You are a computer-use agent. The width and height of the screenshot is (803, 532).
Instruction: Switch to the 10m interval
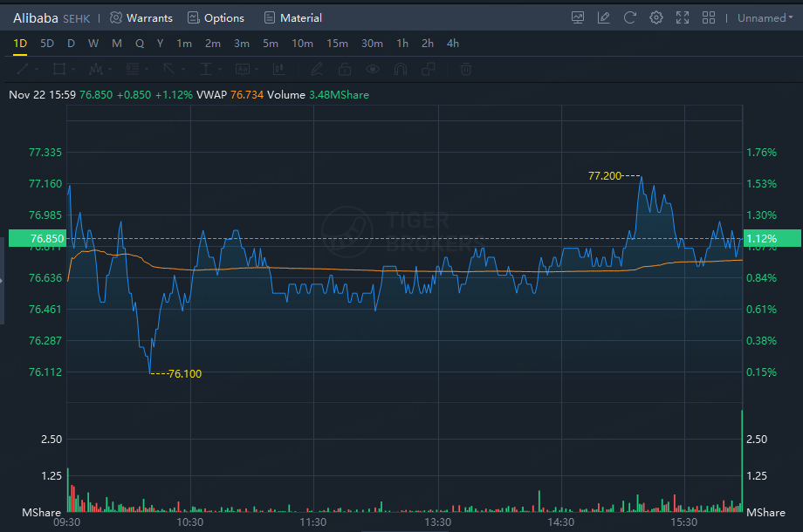(303, 44)
